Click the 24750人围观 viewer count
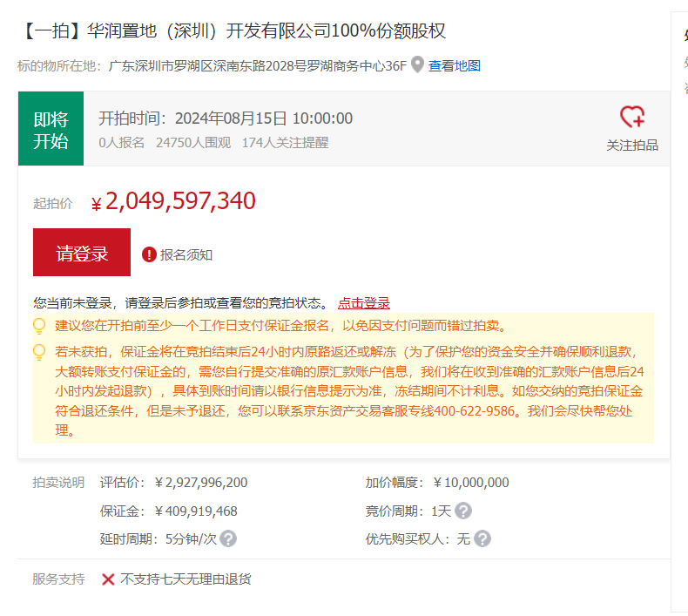This screenshot has height=616, width=688. [x=193, y=143]
